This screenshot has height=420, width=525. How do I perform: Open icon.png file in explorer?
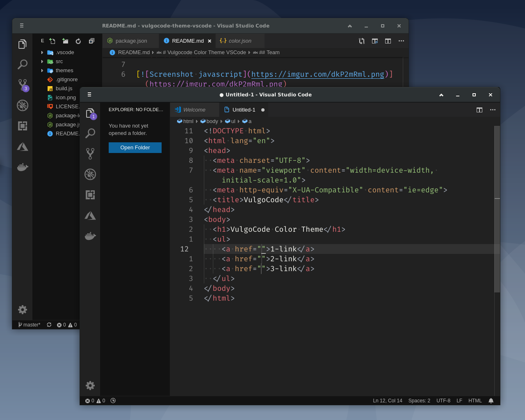66,98
